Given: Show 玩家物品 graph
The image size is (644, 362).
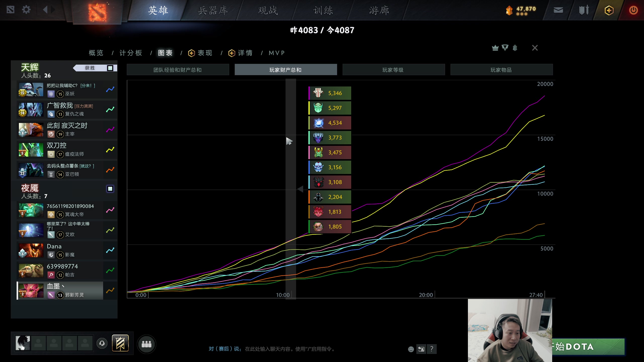Looking at the screenshot, I should click(x=501, y=70).
